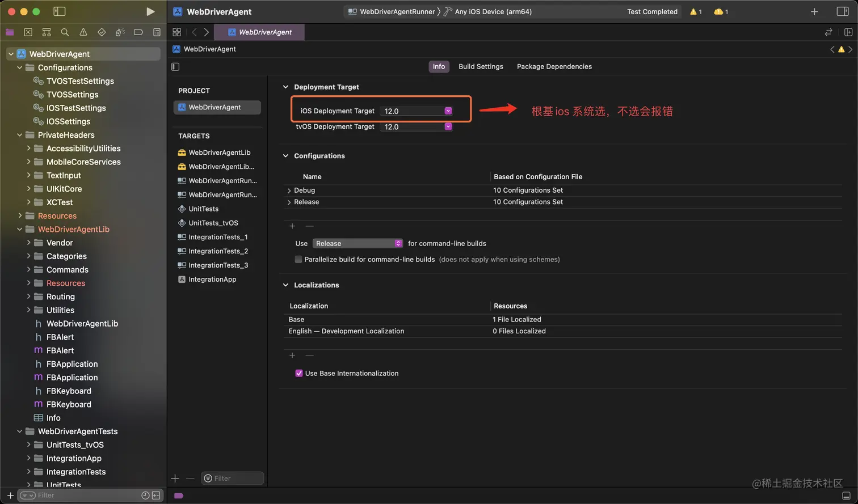Add an editor pane on the right
This screenshot has width=858, height=504.
pos(848,32)
